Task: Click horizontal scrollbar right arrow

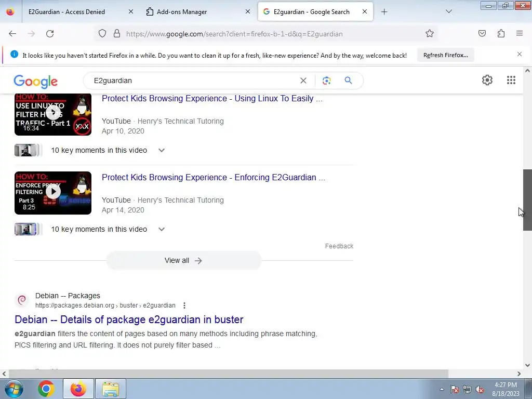Action: coord(519,374)
